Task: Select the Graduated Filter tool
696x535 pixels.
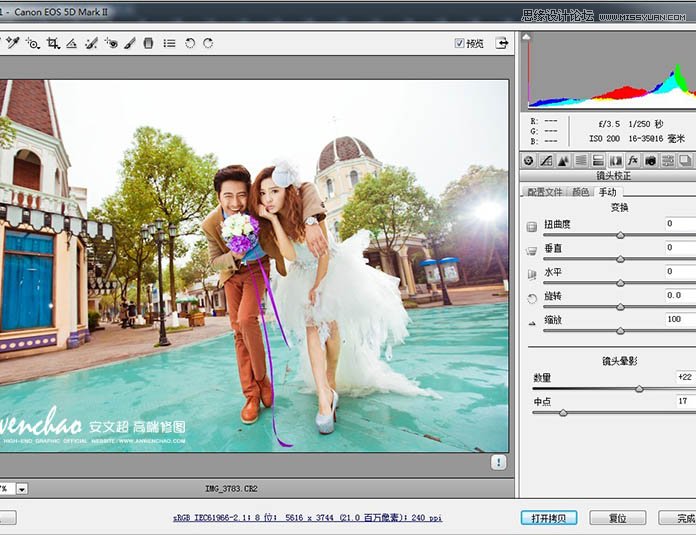Action: click(x=148, y=43)
